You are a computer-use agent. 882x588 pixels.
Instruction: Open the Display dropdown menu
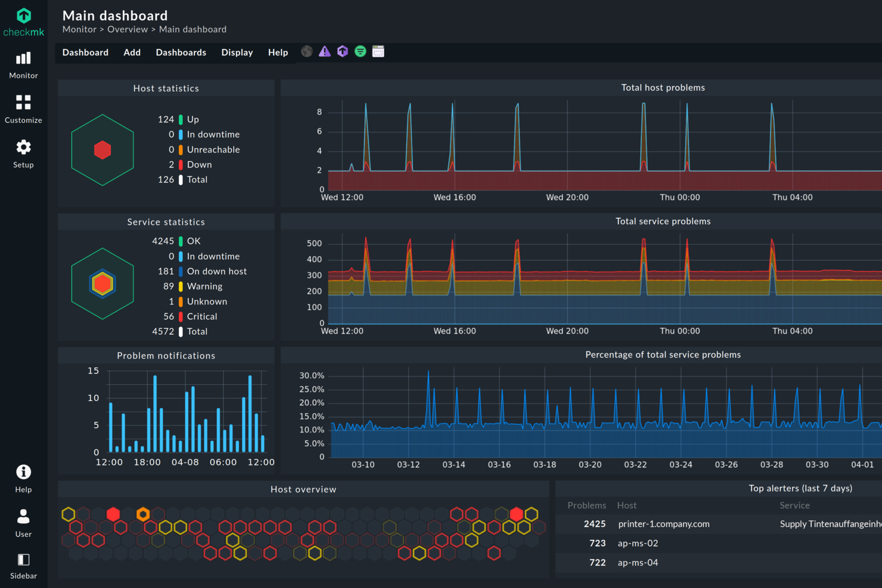coord(237,52)
